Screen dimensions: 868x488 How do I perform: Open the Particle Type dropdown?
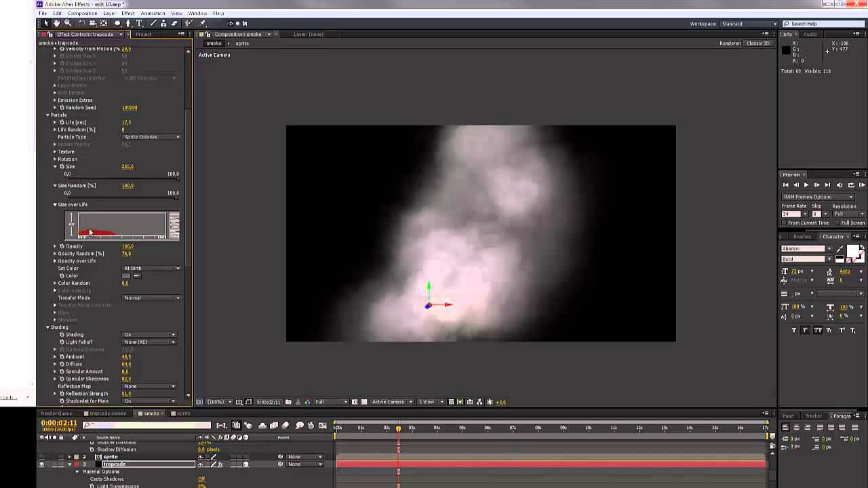pos(152,137)
